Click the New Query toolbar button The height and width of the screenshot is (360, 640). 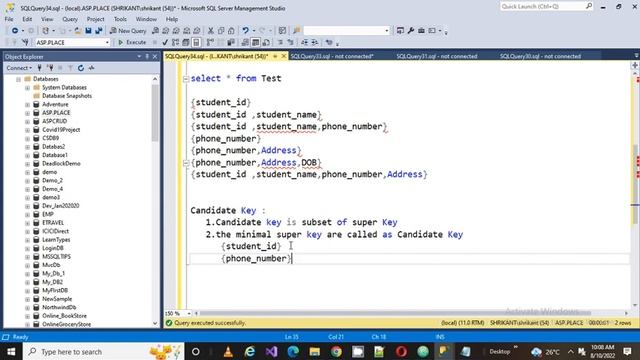[x=128, y=31]
